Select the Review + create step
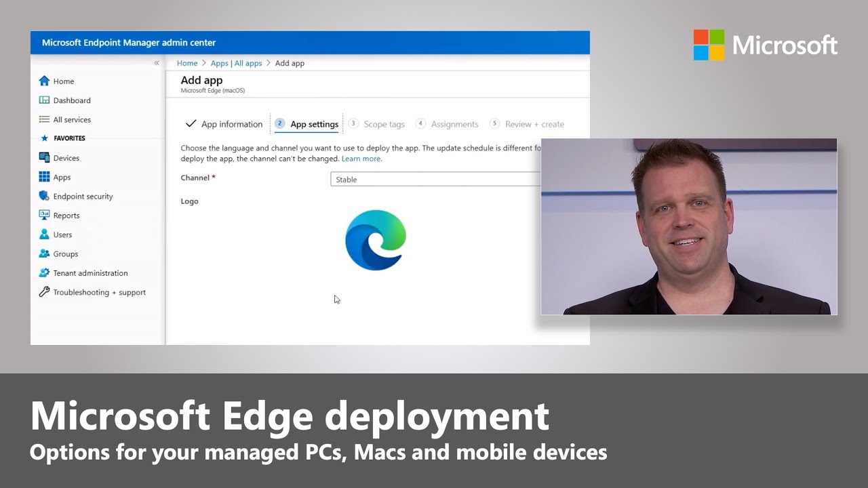 click(x=527, y=124)
